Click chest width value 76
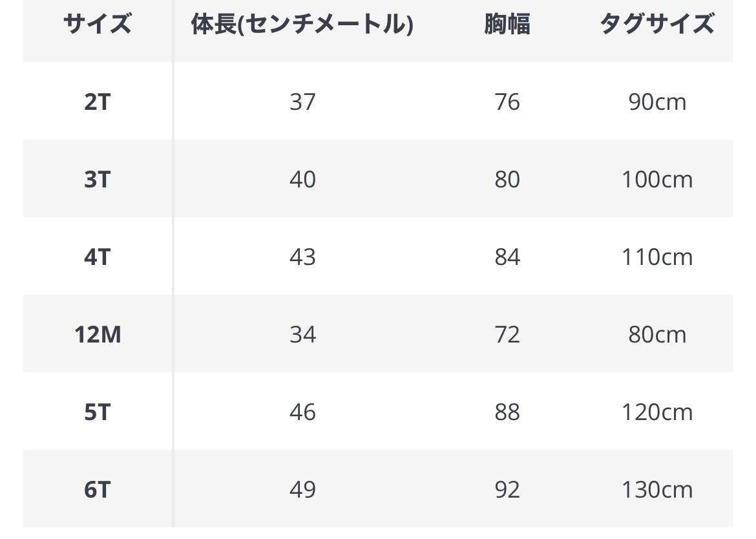Image resolution: width=756 pixels, height=539 pixels. click(507, 102)
